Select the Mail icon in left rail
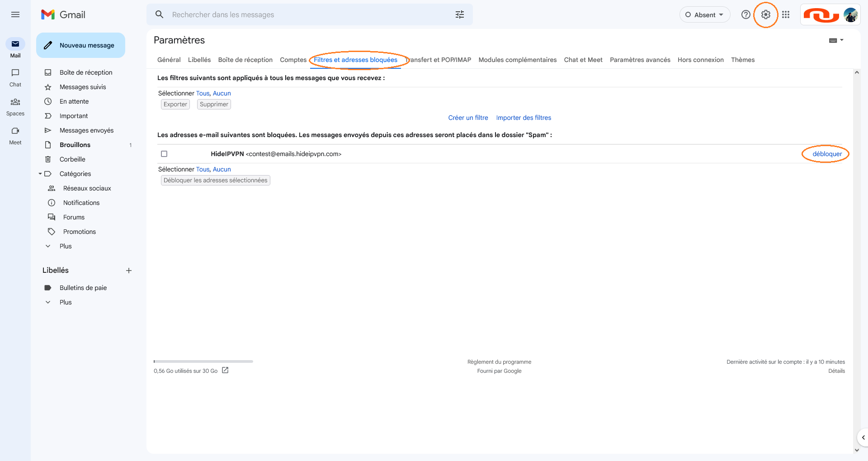 [15, 44]
